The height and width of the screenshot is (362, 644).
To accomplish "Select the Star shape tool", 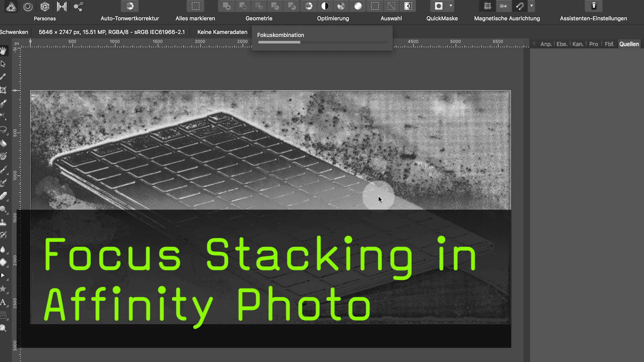I will point(3,289).
